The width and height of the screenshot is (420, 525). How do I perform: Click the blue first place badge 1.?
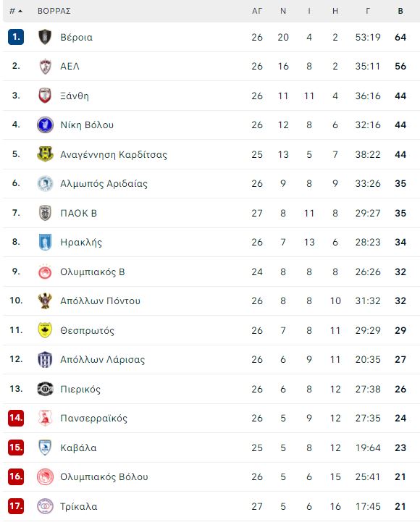coord(16,37)
